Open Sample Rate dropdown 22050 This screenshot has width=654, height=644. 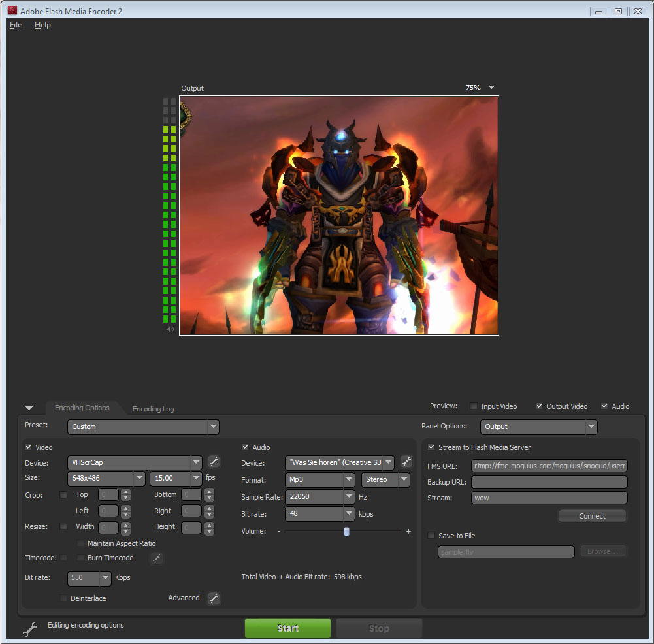320,497
